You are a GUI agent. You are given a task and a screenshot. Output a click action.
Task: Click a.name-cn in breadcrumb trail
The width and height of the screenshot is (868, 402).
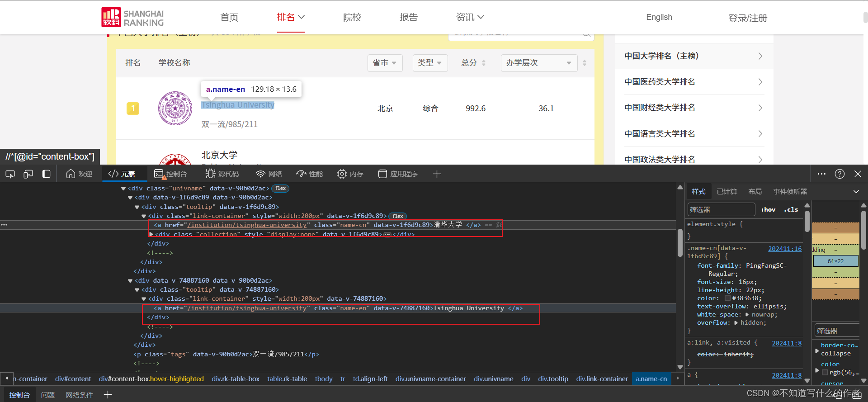pyautogui.click(x=651, y=379)
